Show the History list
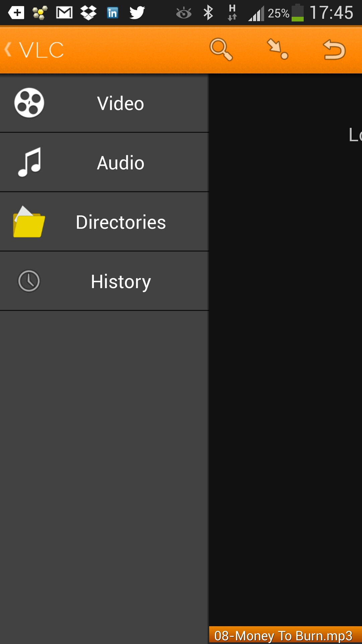This screenshot has width=362, height=644. 120,281
